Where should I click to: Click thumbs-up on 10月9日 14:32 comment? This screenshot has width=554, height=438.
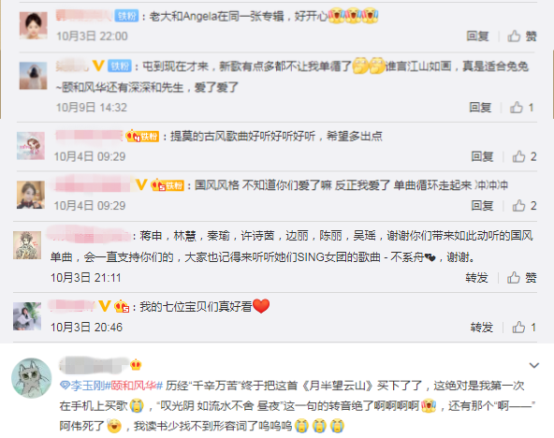click(x=521, y=107)
